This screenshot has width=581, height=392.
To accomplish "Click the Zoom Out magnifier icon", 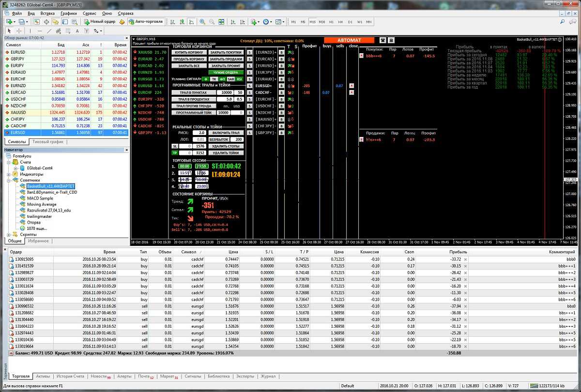I will (x=212, y=22).
